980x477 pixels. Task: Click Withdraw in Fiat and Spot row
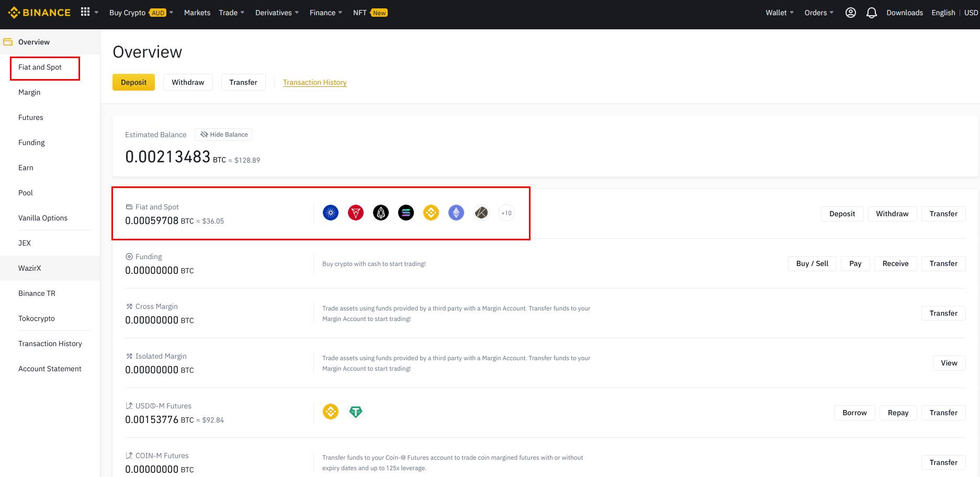[x=892, y=214]
